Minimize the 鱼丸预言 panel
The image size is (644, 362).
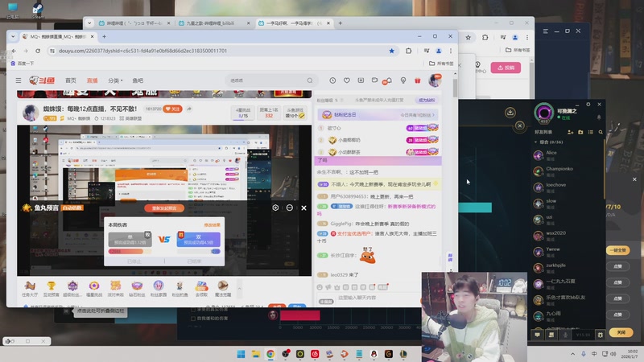click(290, 208)
